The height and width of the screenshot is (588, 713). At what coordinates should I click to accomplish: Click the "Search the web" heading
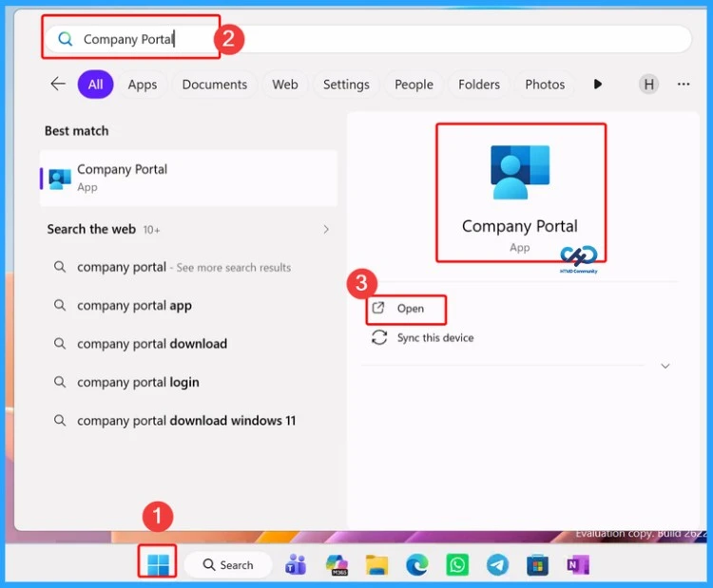pos(91,229)
